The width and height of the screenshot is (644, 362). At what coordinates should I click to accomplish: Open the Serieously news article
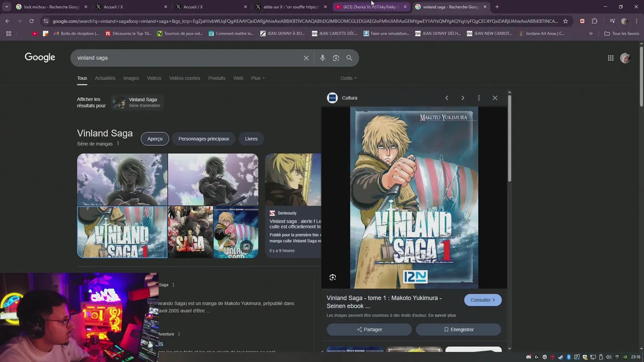[293, 205]
